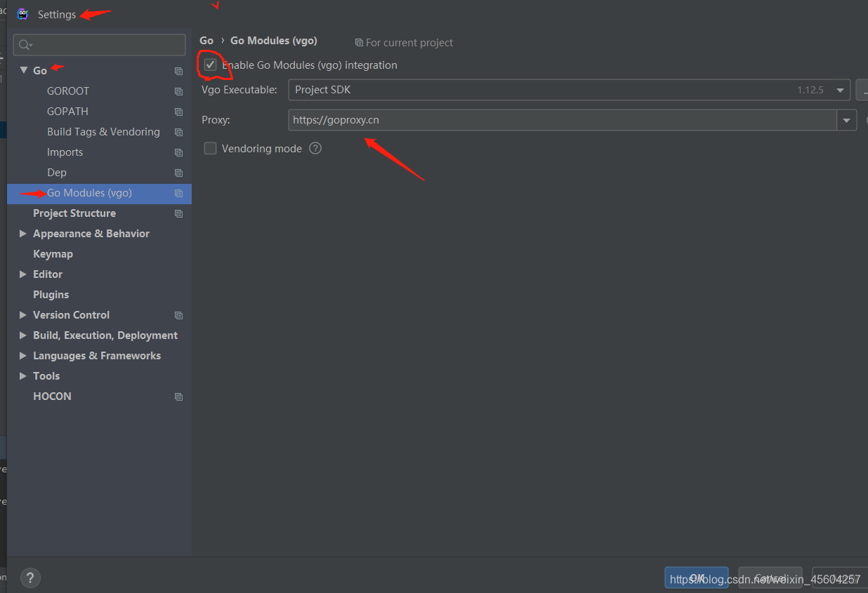868x593 pixels.
Task: Click project-level icon next to Go
Action: tap(178, 71)
